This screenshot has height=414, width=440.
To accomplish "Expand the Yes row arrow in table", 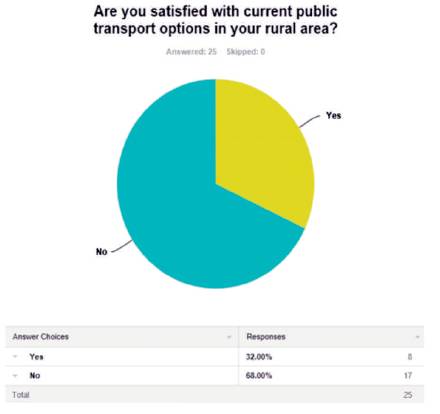I will [15, 357].
